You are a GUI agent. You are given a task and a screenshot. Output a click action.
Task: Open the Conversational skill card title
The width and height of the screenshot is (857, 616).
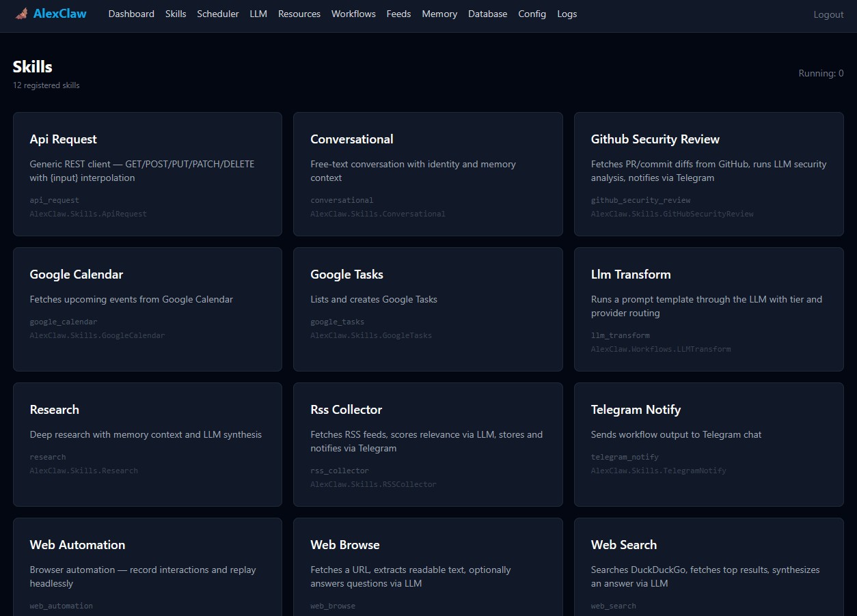[x=352, y=139]
